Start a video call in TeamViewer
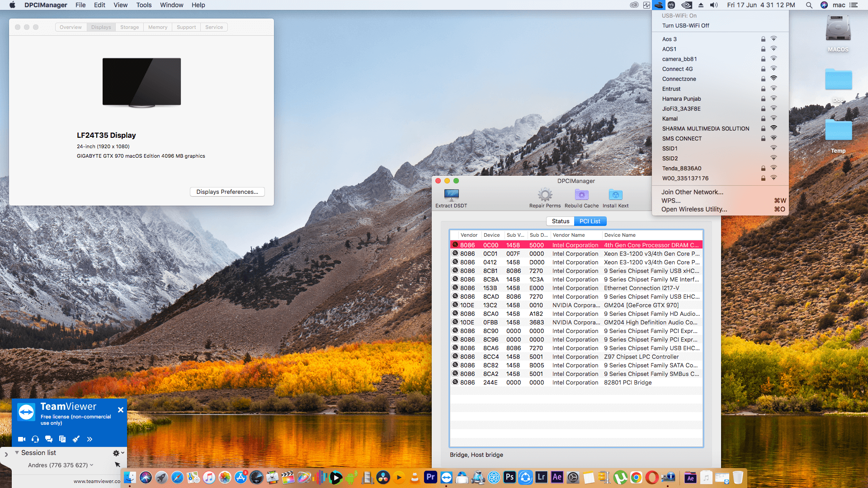This screenshot has width=868, height=488. coord(21,439)
